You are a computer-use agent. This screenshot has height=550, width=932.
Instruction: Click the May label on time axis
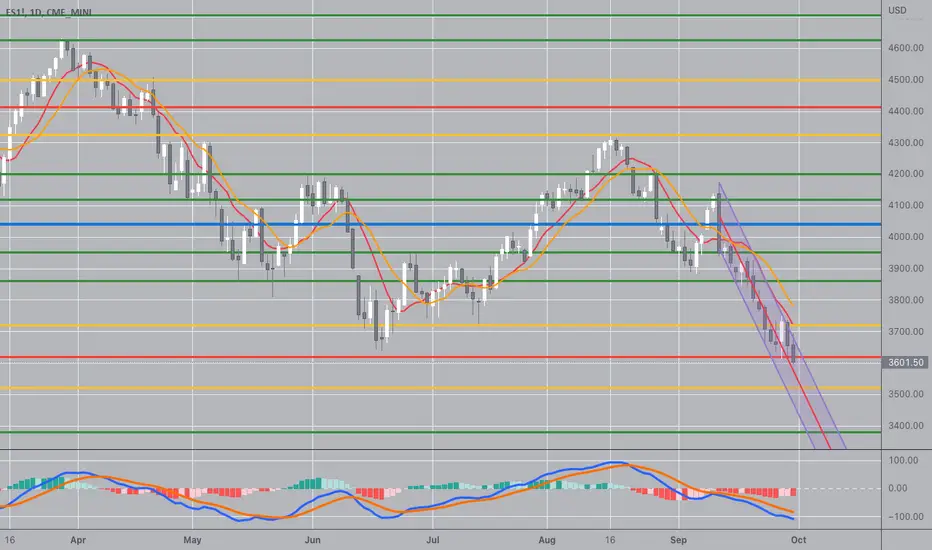coord(192,540)
